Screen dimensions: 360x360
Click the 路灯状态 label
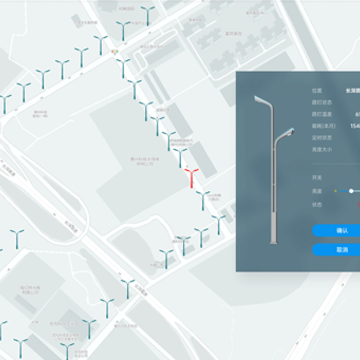click(322, 102)
